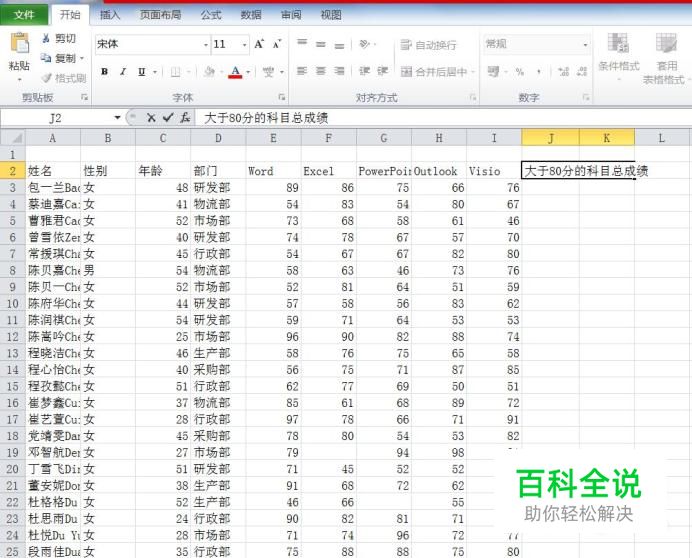Switch to the Insert (插入) tab
The width and height of the screenshot is (692, 558).
(110, 15)
